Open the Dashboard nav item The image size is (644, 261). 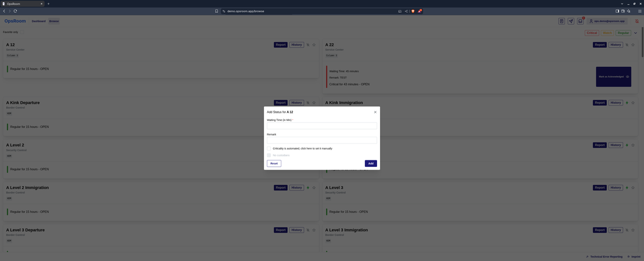click(39, 21)
